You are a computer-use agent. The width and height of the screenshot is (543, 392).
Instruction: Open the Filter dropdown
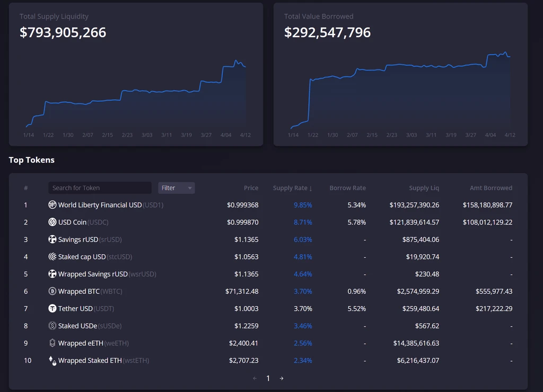[x=176, y=188]
